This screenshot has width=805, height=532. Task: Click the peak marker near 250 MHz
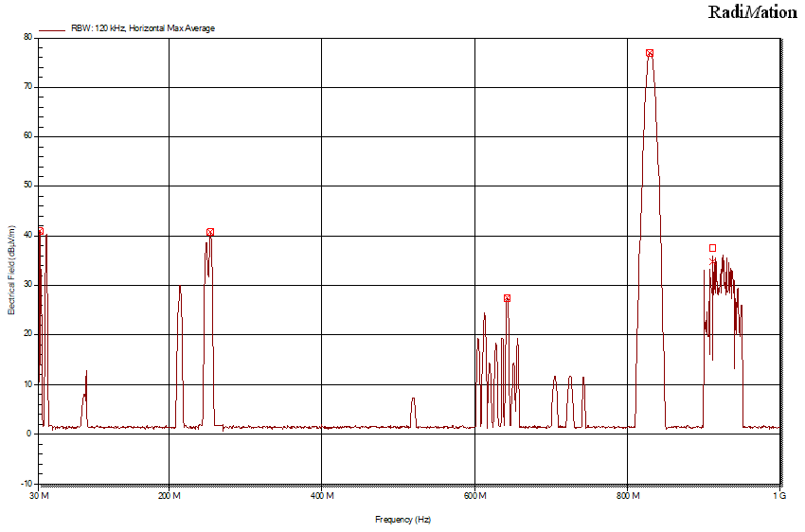210,233
